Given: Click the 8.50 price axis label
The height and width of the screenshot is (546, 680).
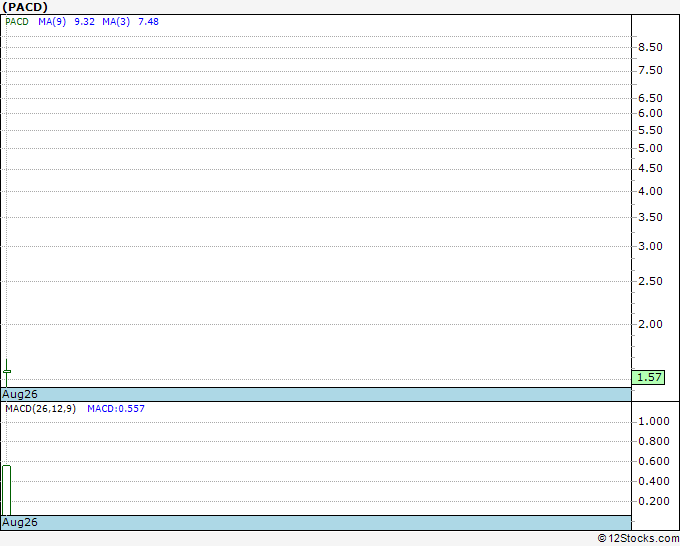Looking at the screenshot, I should pyautogui.click(x=651, y=47).
